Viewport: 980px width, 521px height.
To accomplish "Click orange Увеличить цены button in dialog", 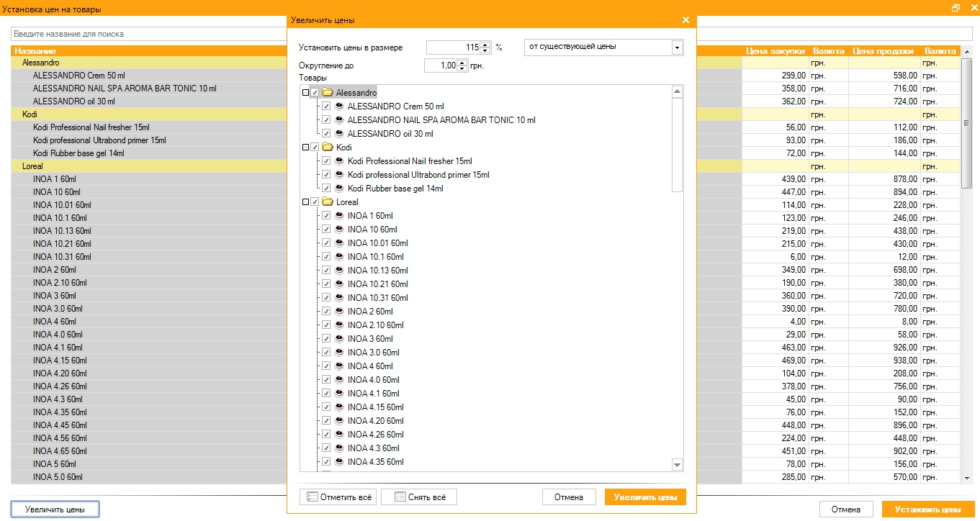I will point(645,497).
